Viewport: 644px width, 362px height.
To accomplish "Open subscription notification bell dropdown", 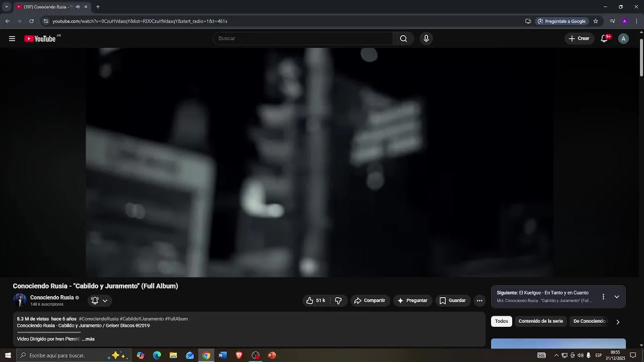I will click(100, 301).
